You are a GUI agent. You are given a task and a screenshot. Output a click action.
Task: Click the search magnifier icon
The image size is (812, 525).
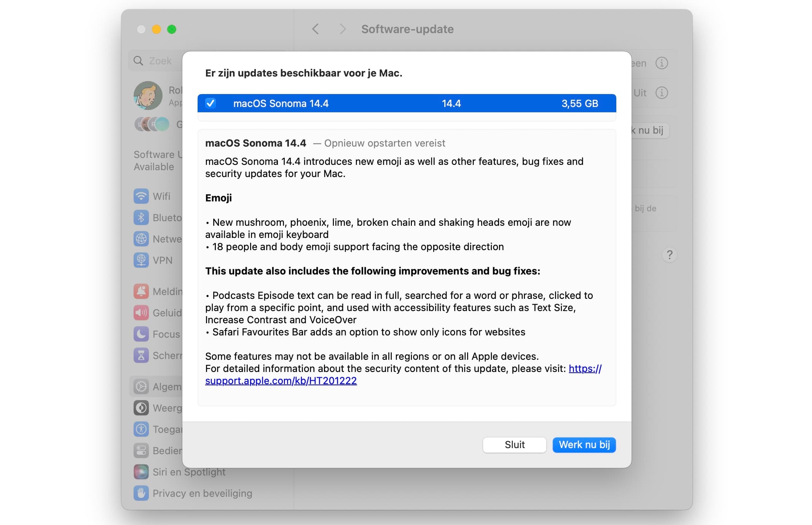click(x=138, y=61)
